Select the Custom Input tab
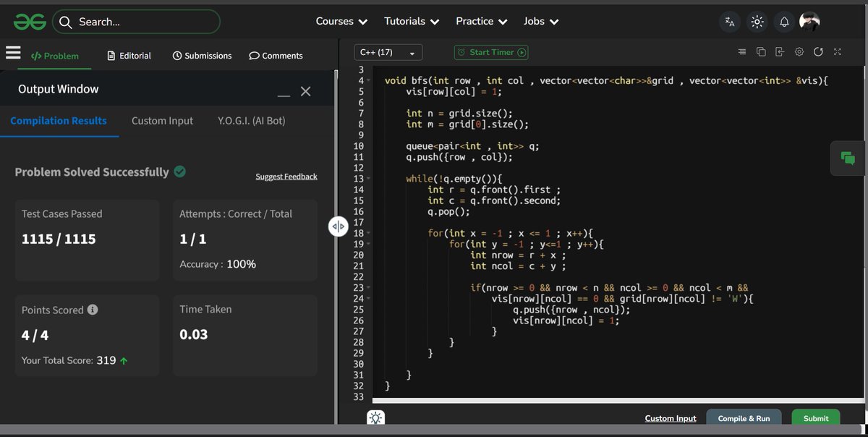 (162, 121)
